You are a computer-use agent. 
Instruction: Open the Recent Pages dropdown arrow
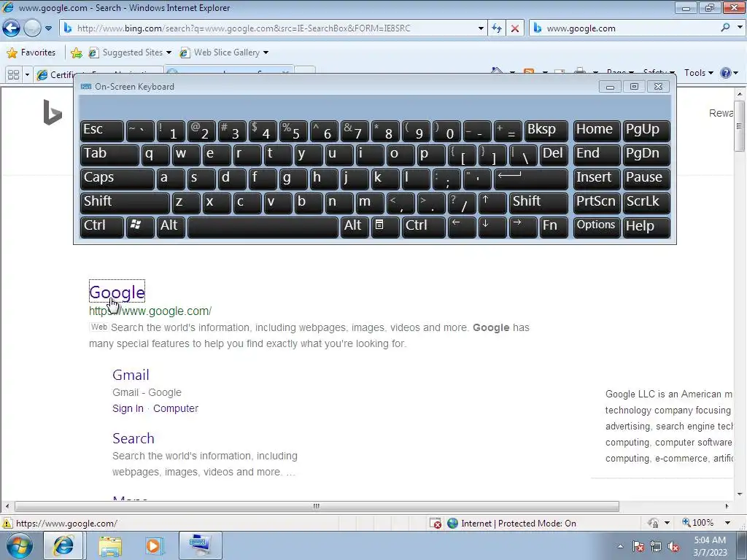48,28
